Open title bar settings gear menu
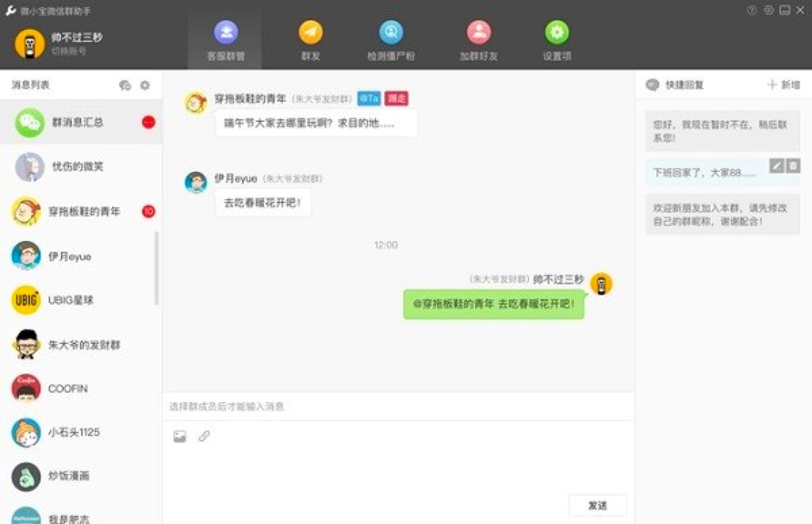Screen dimensions: 812x524 [769, 9]
